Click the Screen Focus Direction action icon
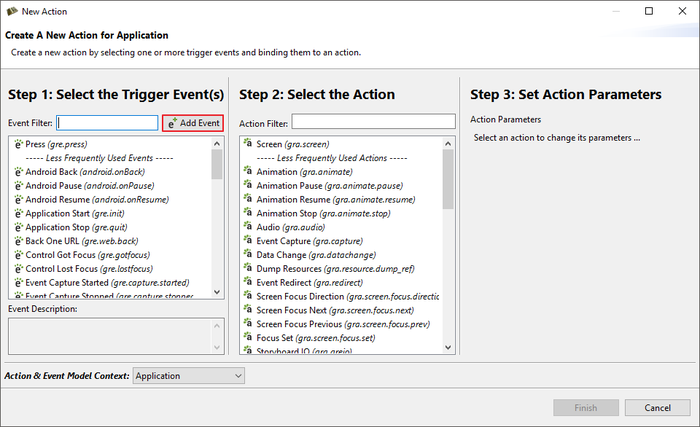This screenshot has width=700, height=427. click(248, 295)
